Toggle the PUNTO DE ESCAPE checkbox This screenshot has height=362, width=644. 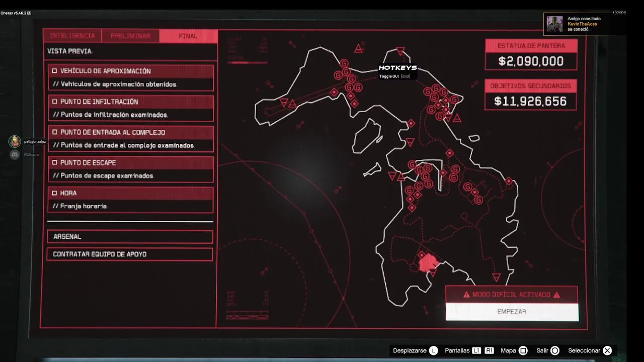(x=55, y=163)
